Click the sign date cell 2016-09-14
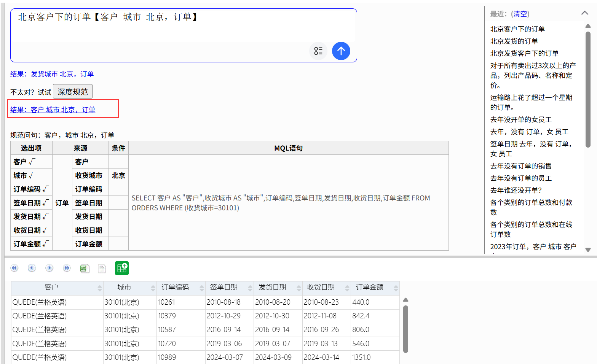The image size is (597, 364). (x=229, y=329)
